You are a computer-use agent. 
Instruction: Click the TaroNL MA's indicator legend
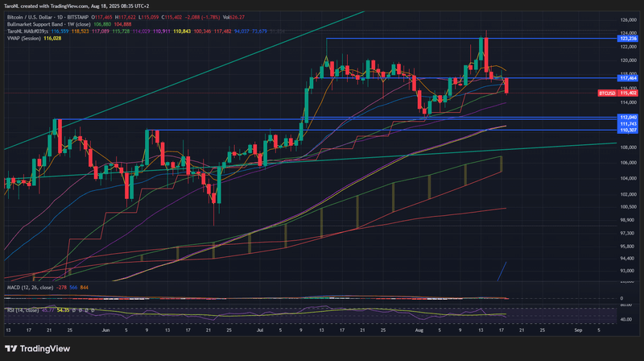[27, 31]
